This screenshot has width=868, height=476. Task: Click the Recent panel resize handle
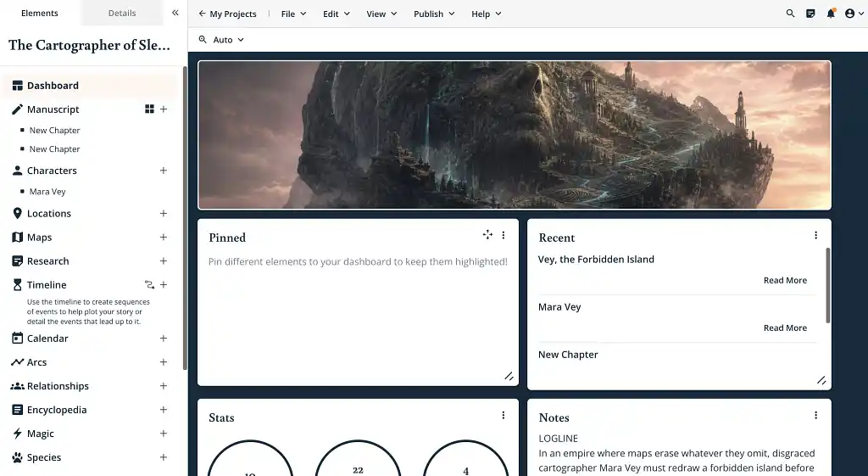(x=821, y=380)
